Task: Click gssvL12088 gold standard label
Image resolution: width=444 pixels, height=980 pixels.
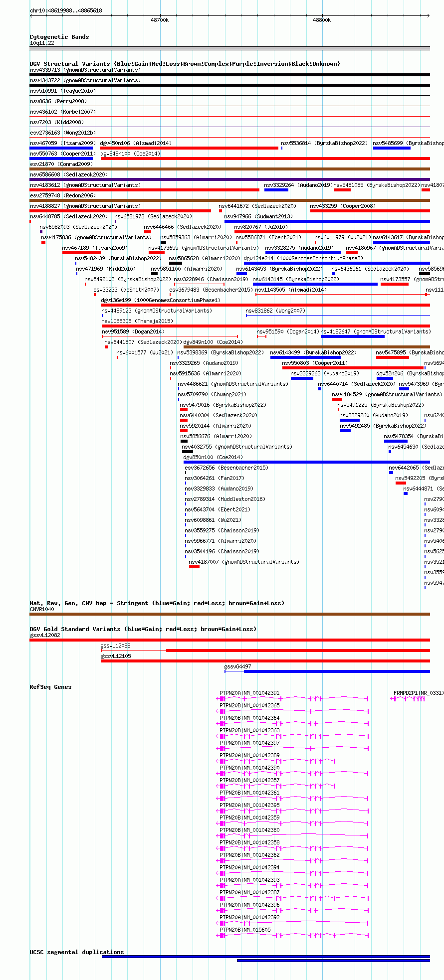Action: tap(116, 646)
